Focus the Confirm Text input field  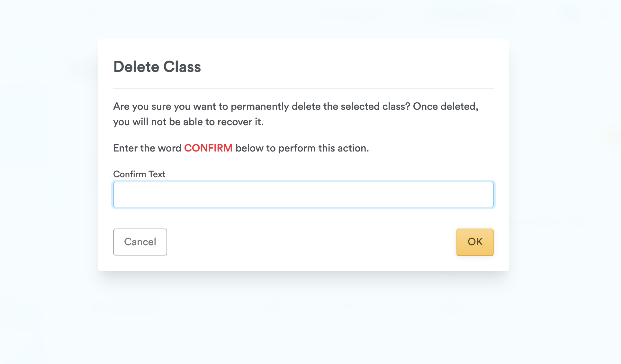click(x=303, y=195)
